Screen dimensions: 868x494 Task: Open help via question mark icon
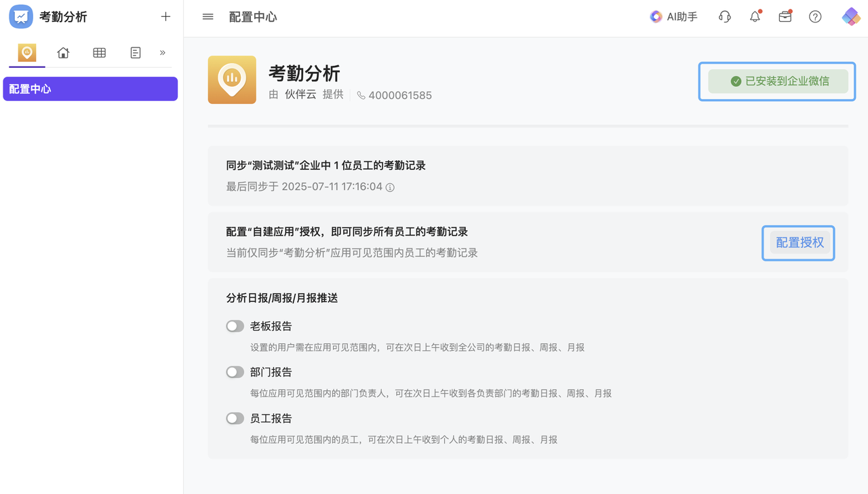(815, 17)
